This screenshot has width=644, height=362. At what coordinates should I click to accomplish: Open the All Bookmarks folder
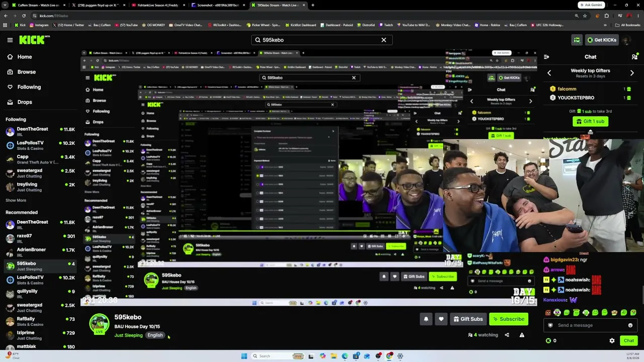click(x=628, y=25)
